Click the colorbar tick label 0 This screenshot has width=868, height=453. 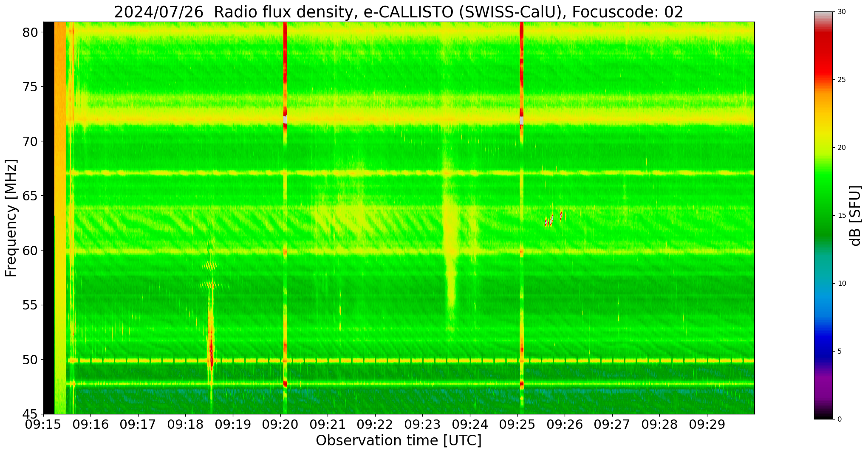[839, 419]
